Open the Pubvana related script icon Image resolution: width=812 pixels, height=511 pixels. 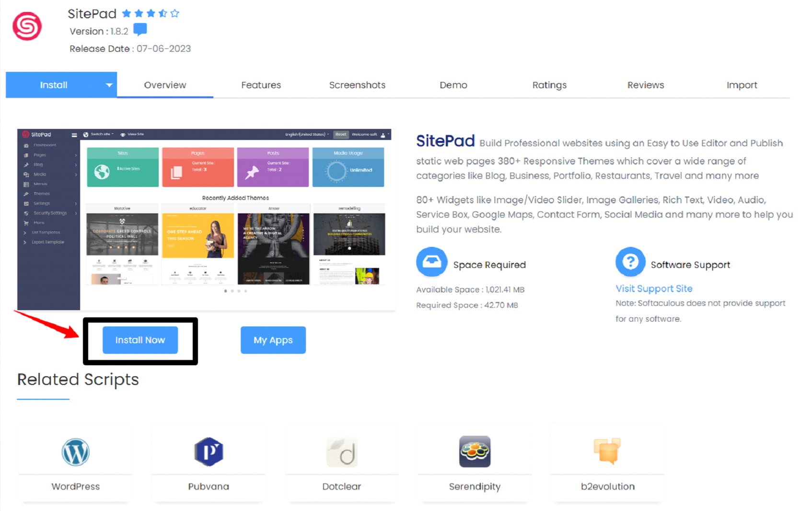[209, 452]
